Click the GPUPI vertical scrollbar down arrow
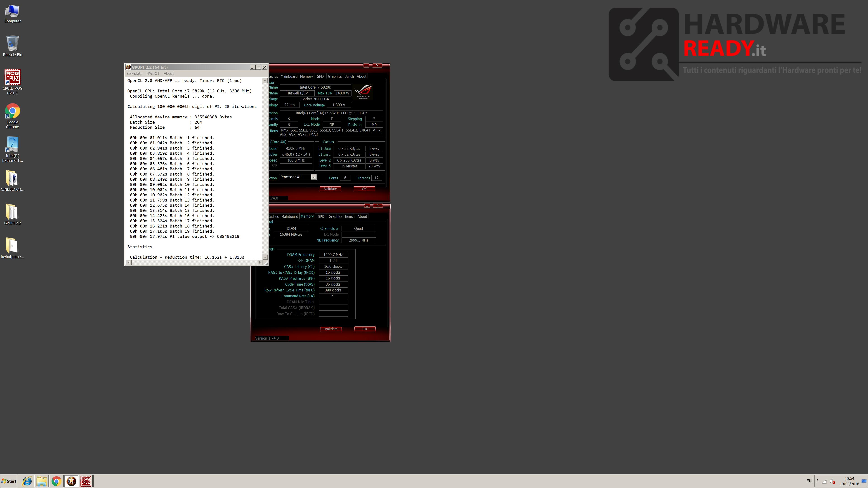Screen dimensions: 868x488 tap(265, 257)
